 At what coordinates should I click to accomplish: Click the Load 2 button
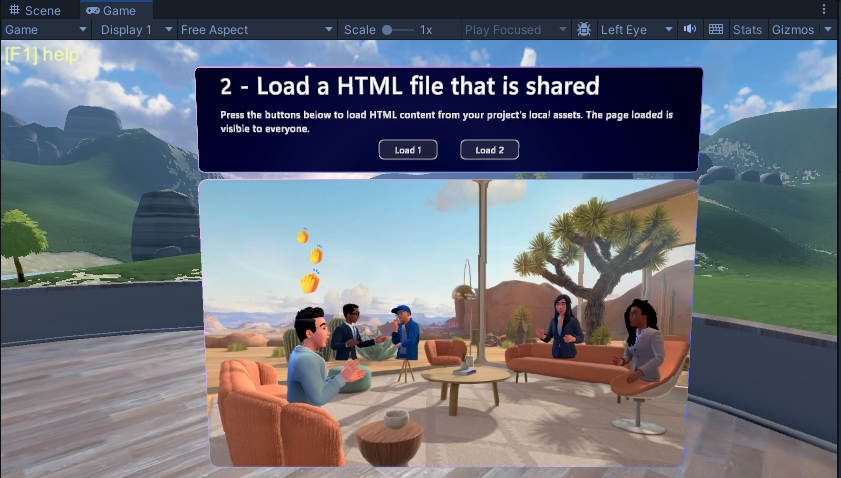click(x=490, y=150)
